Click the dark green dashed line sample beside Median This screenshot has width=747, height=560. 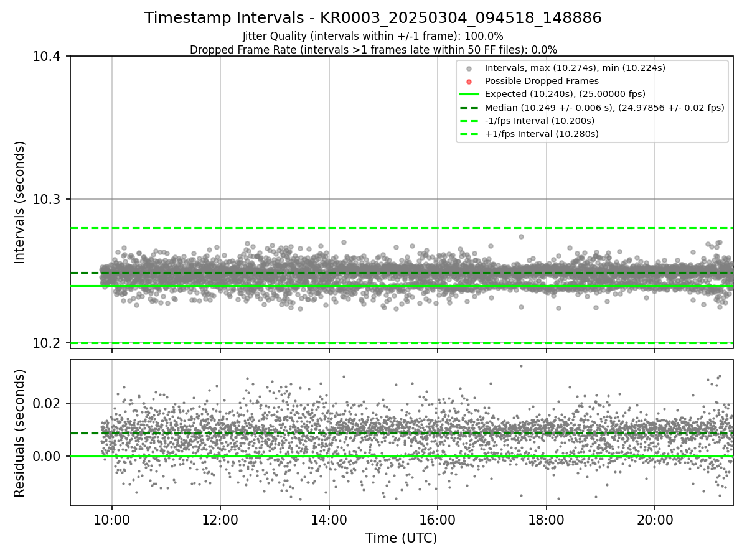coord(469,108)
